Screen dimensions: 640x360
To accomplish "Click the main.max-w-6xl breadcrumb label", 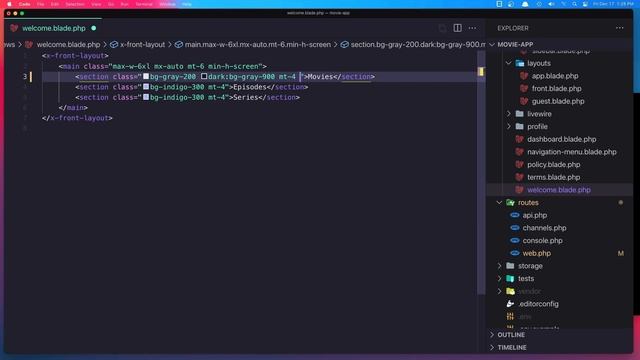I will tap(258, 44).
